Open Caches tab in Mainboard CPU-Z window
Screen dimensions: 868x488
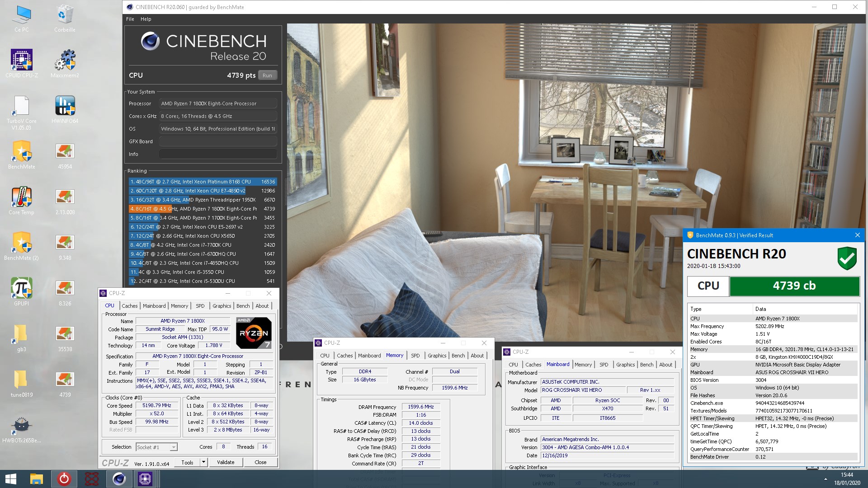coord(533,365)
